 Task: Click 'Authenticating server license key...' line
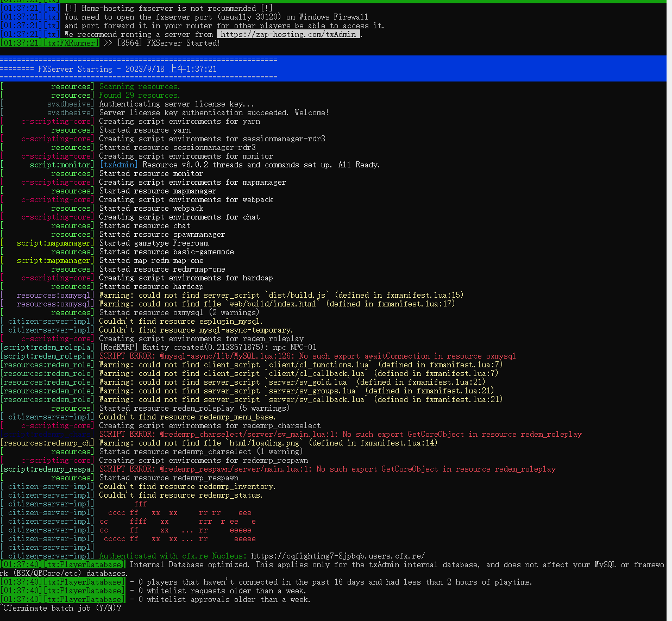click(x=176, y=104)
